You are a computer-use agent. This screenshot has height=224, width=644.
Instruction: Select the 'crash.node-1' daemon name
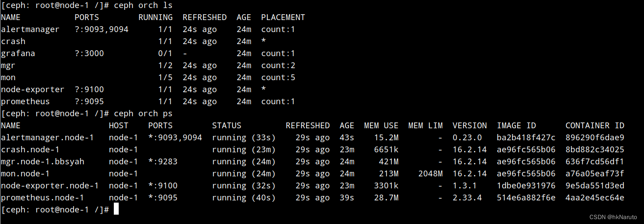[30, 150]
